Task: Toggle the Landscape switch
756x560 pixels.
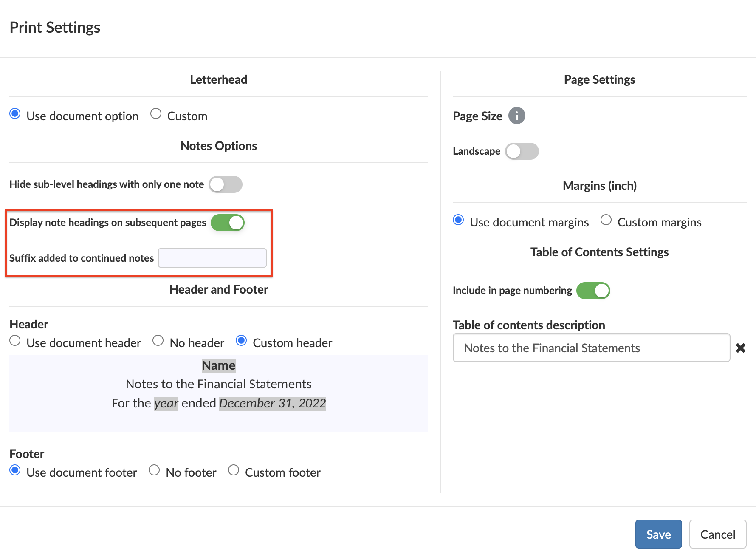Action: 522,151
